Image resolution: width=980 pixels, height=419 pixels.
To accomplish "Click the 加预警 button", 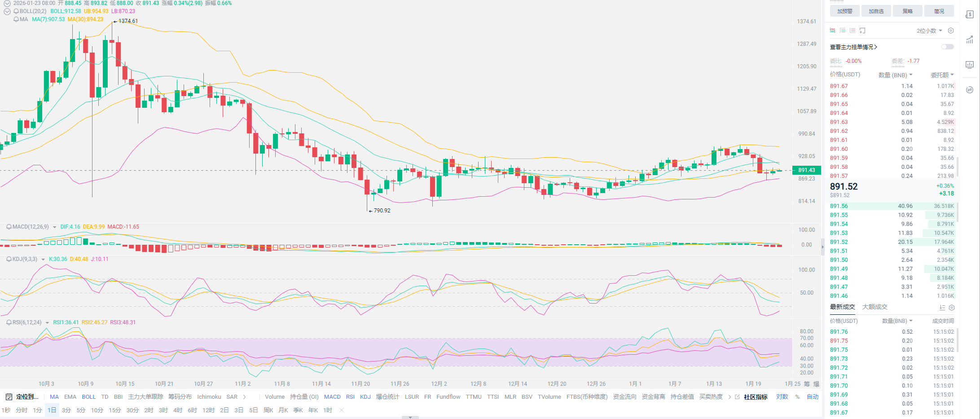I will (x=844, y=11).
